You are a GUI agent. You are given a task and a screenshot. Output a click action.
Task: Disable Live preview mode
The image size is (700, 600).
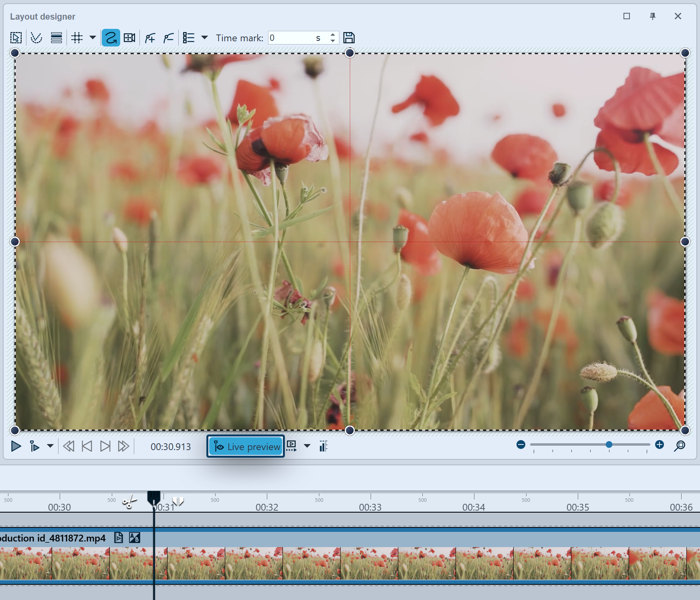pyautogui.click(x=245, y=446)
